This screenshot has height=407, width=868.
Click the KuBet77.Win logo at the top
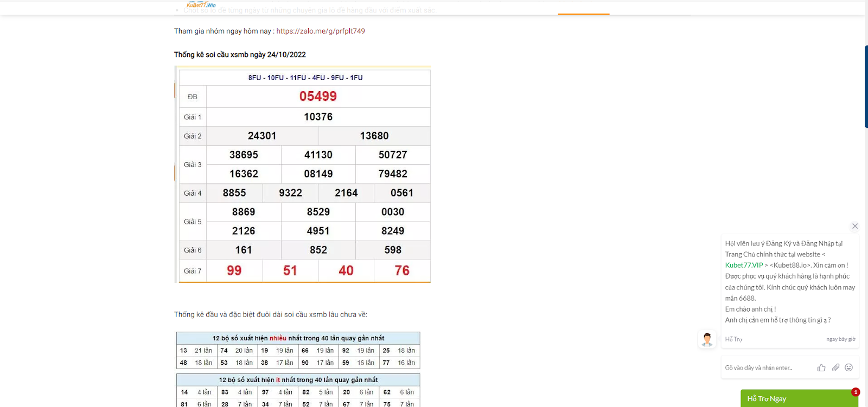coord(201,5)
